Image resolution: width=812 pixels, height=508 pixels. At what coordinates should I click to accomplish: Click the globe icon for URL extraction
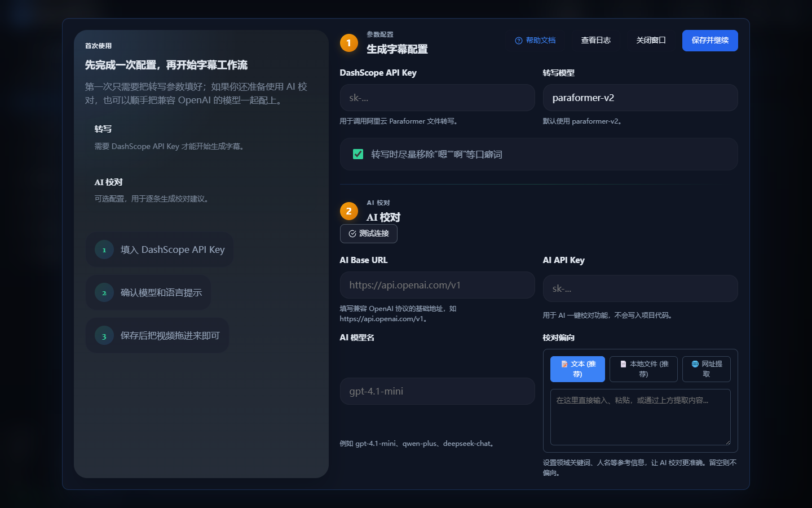tap(695, 364)
